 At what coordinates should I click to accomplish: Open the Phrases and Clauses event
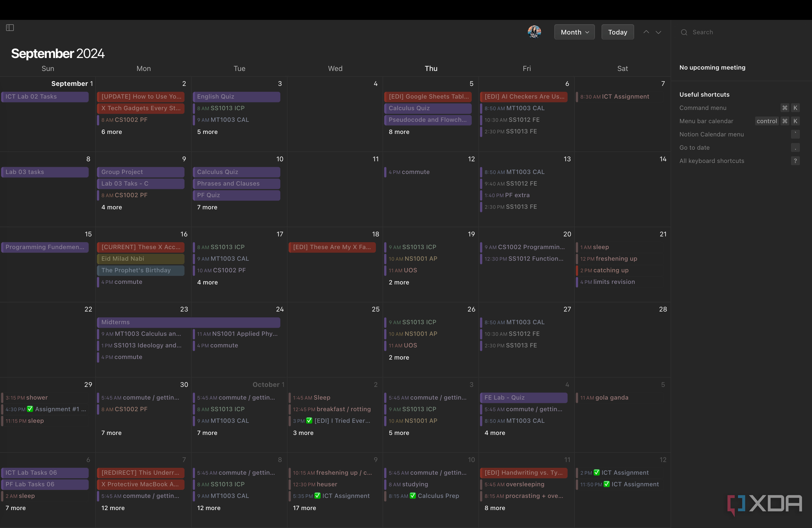pyautogui.click(x=236, y=184)
